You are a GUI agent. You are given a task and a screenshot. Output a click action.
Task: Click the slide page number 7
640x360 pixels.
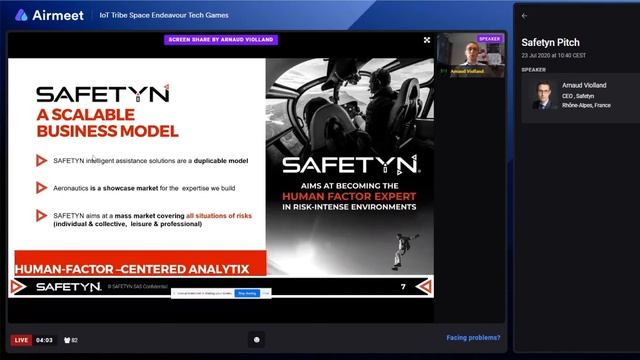click(403, 287)
